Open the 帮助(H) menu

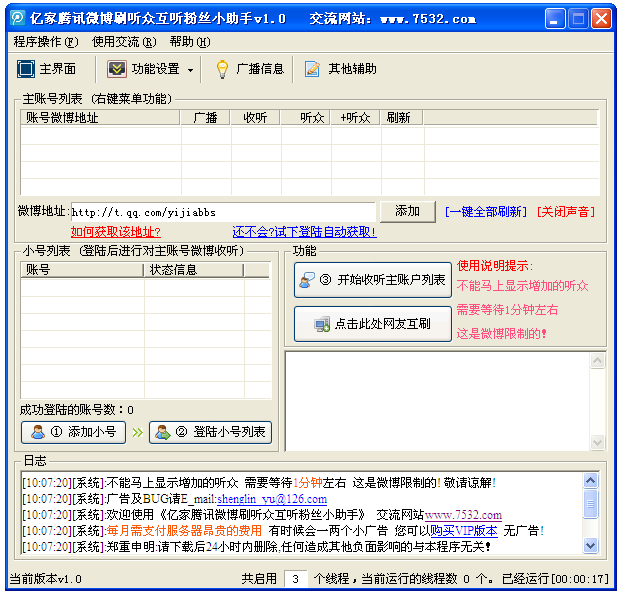(190, 42)
